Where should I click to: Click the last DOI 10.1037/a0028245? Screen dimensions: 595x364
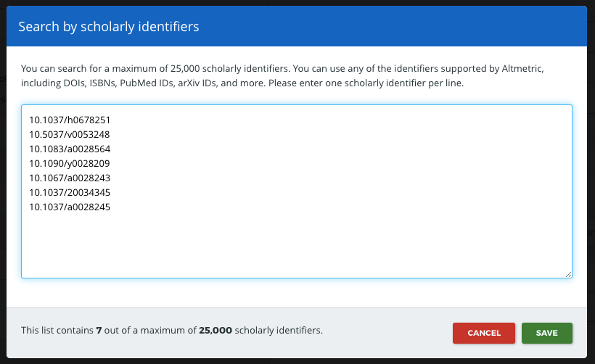click(70, 207)
